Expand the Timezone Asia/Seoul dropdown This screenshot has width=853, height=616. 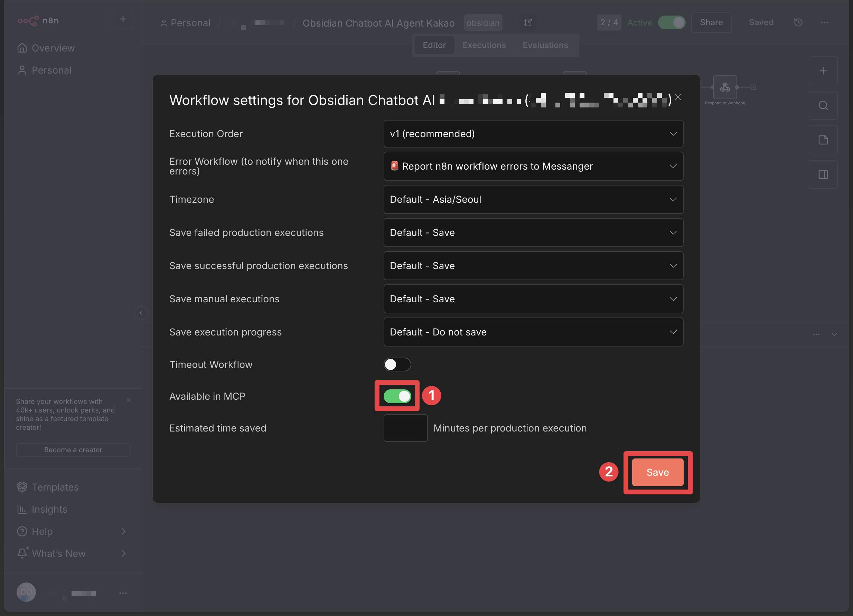(533, 200)
